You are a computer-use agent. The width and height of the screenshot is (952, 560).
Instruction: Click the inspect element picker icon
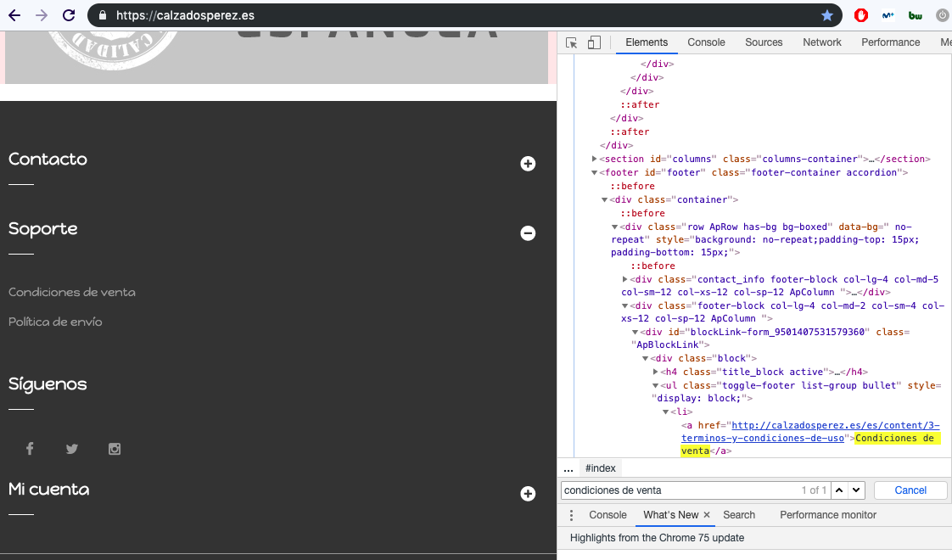pos(572,42)
